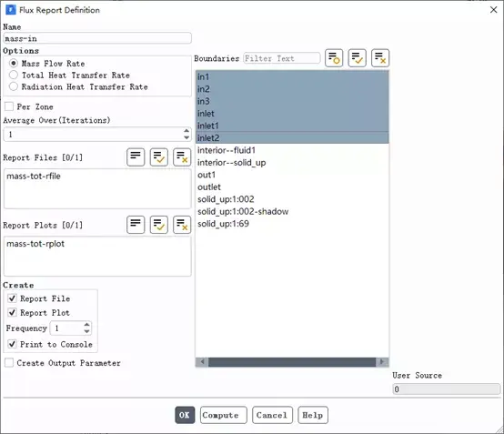Select the outlet boundary in the list

[x=292, y=187]
